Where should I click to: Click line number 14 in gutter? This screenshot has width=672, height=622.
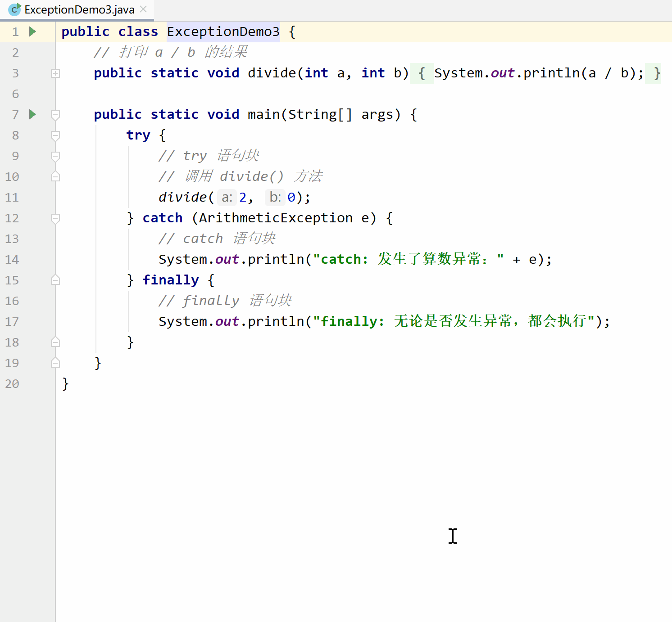tap(12, 260)
